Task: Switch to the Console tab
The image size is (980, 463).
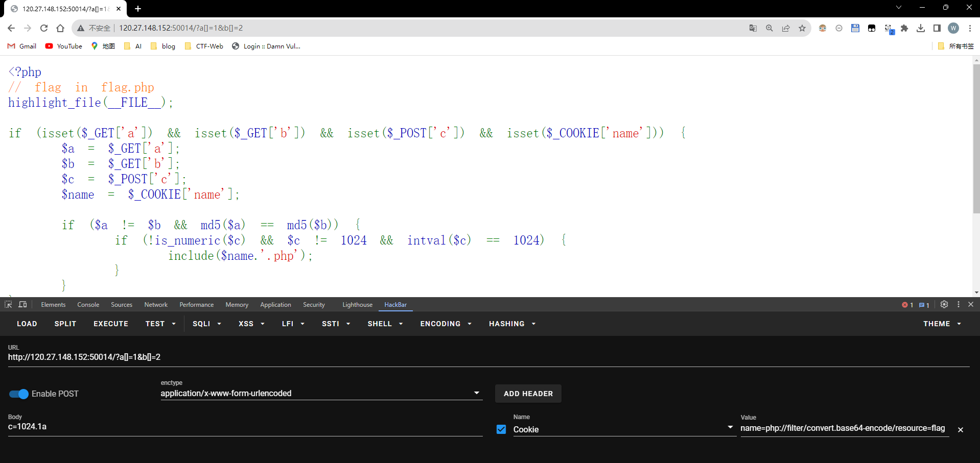Action: click(x=88, y=305)
